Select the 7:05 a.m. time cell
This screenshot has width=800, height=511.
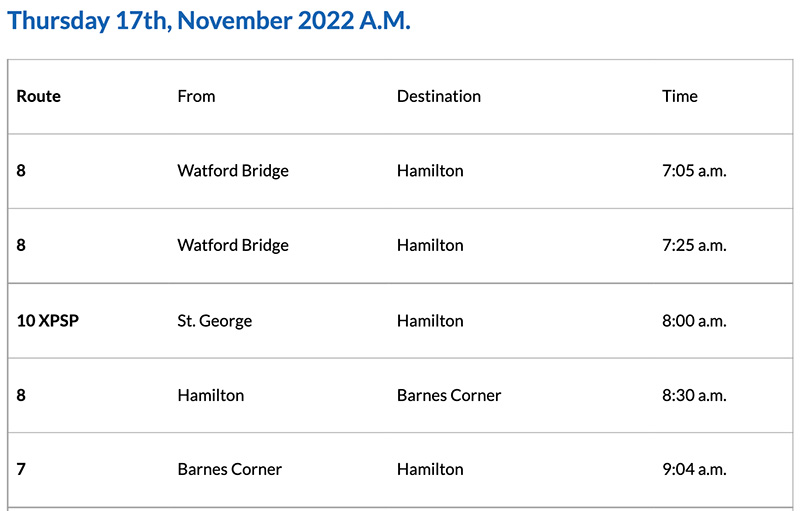click(x=694, y=171)
